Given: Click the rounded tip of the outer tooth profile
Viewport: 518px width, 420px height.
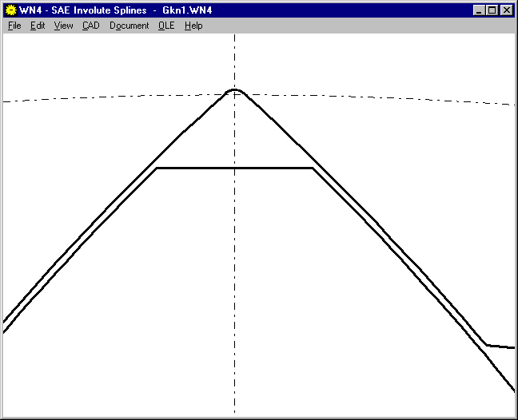Looking at the screenshot, I should pos(234,89).
